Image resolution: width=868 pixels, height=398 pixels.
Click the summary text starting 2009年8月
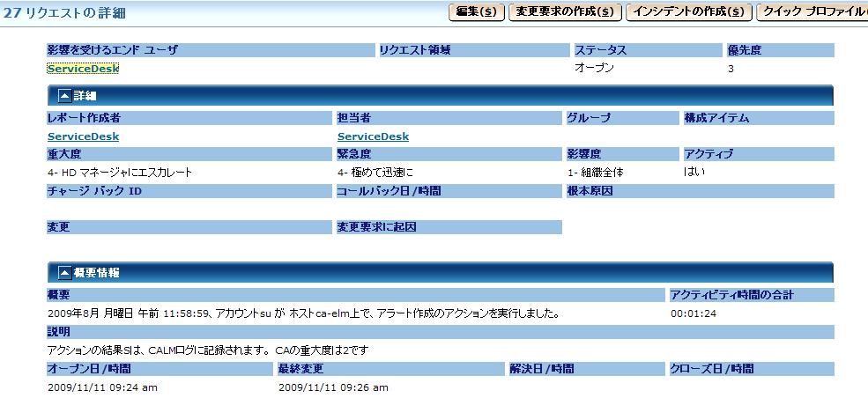point(303,314)
